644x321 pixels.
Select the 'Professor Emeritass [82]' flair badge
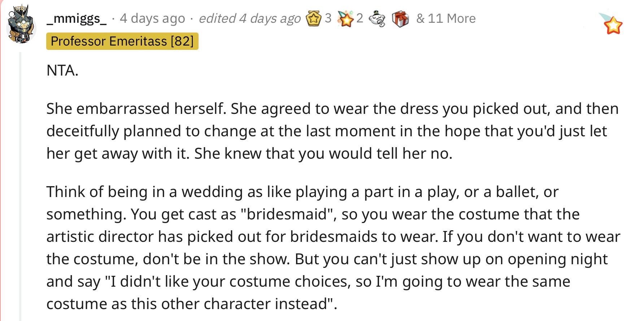[122, 41]
